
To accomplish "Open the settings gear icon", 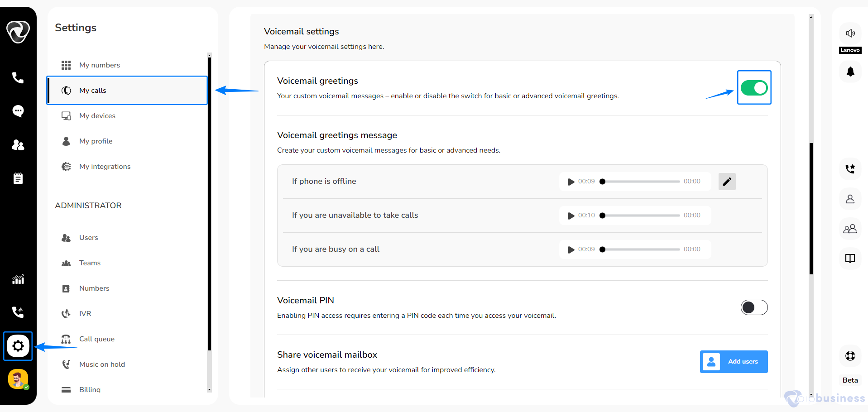I will 18,346.
